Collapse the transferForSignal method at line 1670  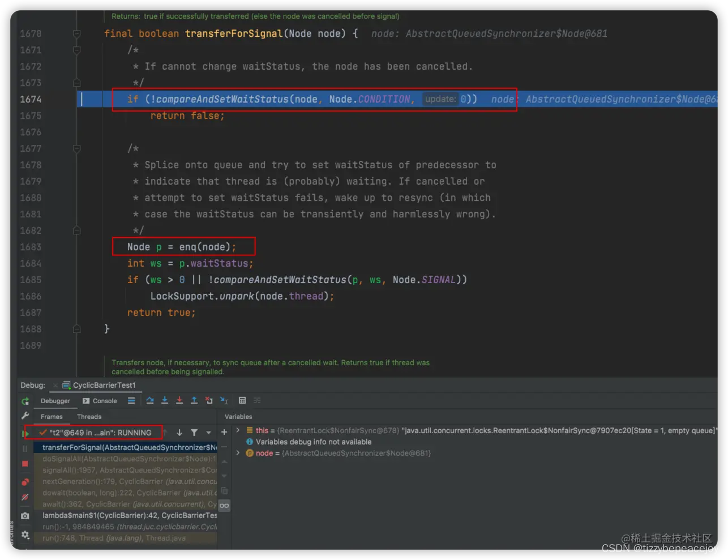pyautogui.click(x=76, y=34)
